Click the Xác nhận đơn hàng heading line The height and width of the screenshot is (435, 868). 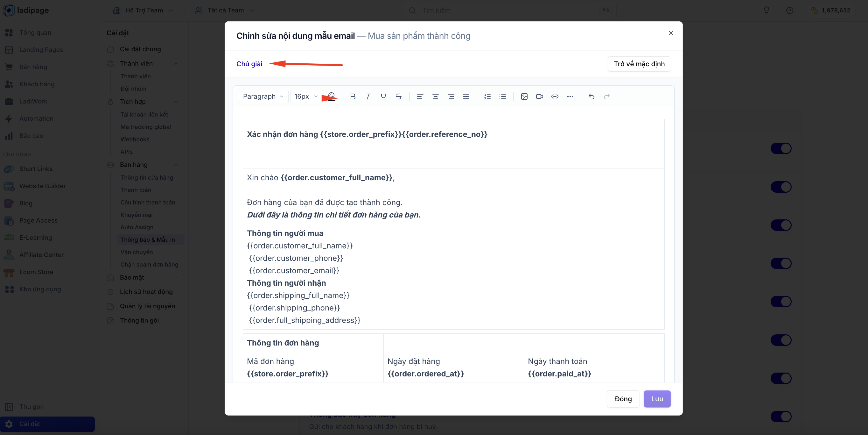click(x=367, y=135)
